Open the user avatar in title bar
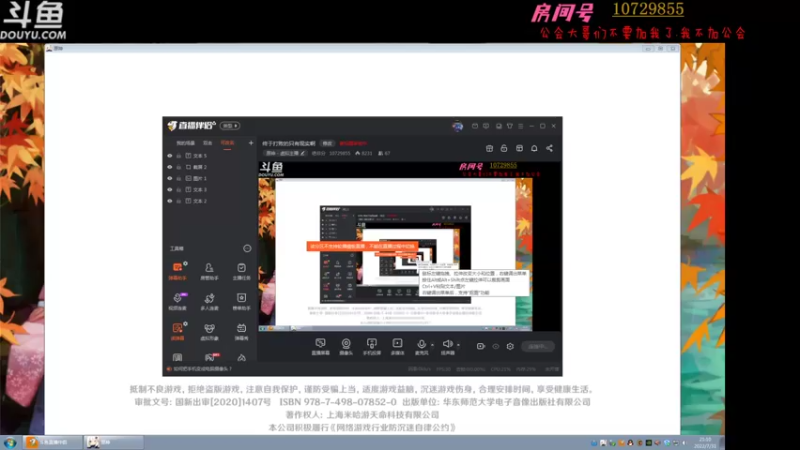800x450 pixels. (x=457, y=126)
